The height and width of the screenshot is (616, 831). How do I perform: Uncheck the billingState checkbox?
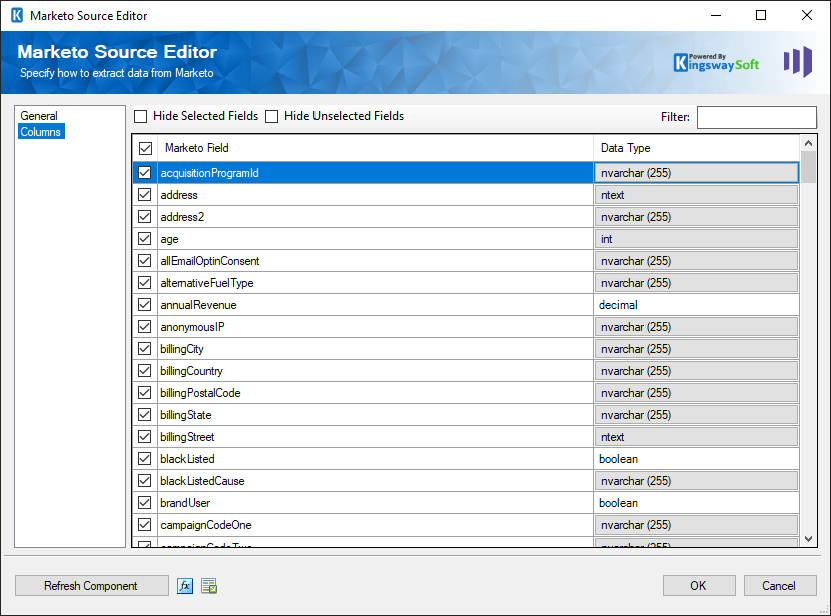144,415
